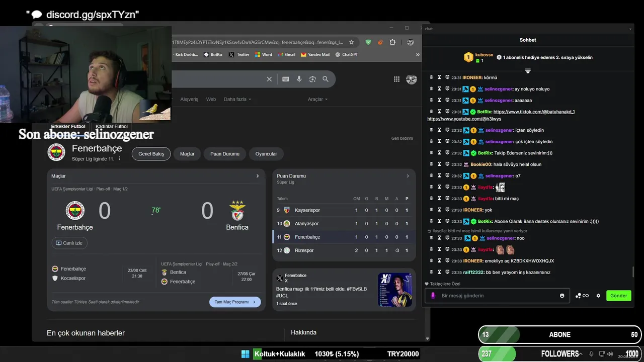Select the Oyuncular tab
This screenshot has height=362, width=644.
tap(266, 154)
